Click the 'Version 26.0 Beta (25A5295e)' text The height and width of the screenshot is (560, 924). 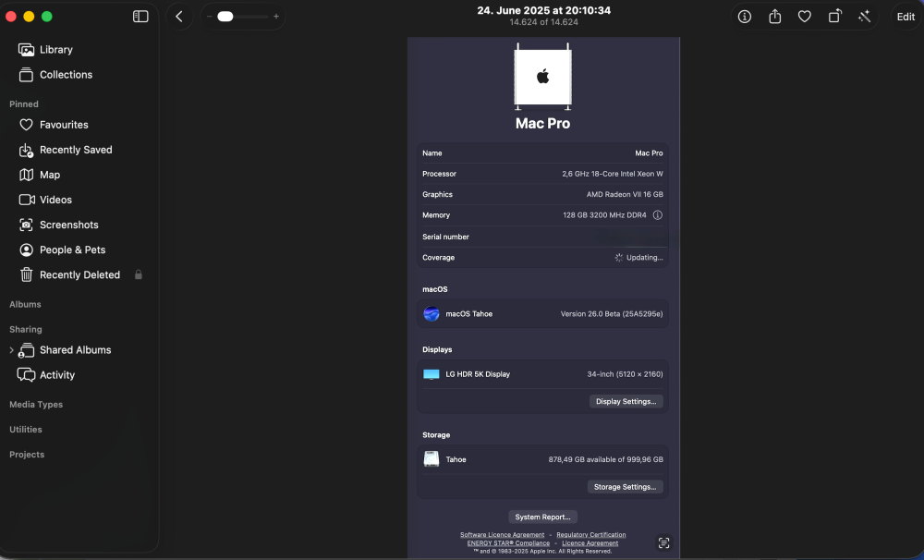(612, 313)
